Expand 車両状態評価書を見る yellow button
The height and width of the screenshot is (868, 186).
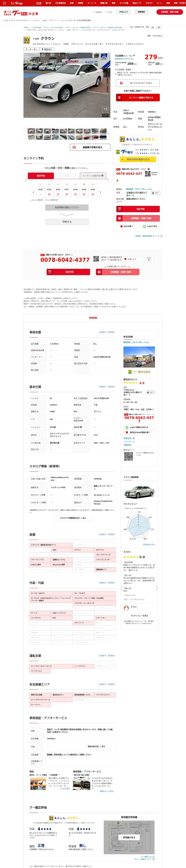[x=138, y=159]
